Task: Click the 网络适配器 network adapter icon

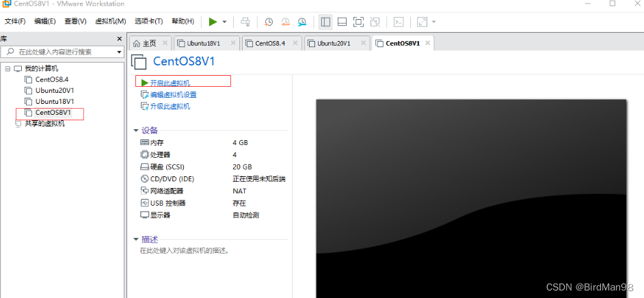Action: [x=144, y=191]
